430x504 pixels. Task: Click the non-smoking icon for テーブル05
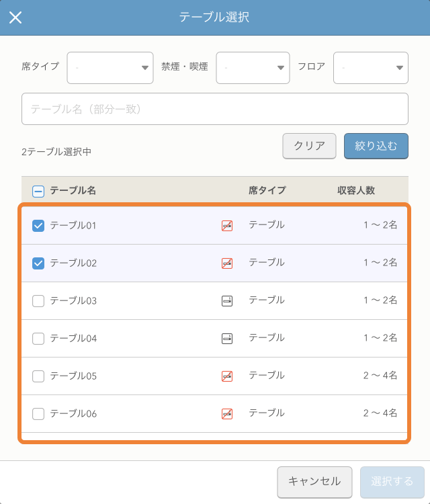point(227,376)
